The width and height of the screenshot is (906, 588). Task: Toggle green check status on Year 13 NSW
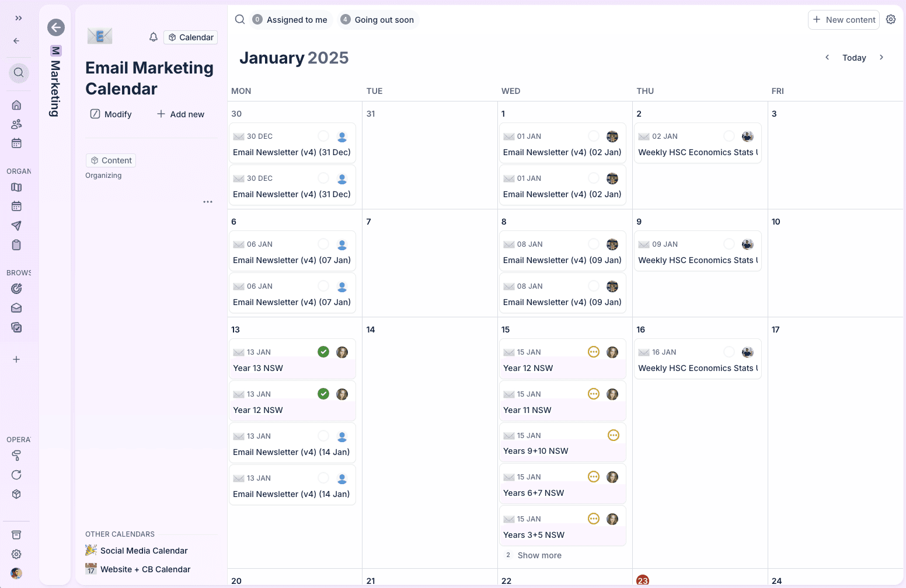coord(323,352)
